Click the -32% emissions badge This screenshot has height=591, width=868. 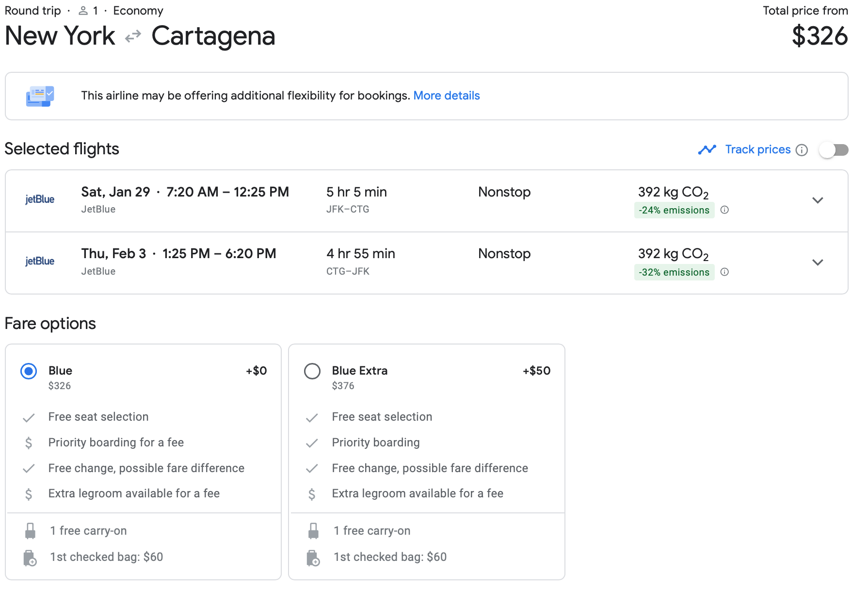(x=674, y=272)
